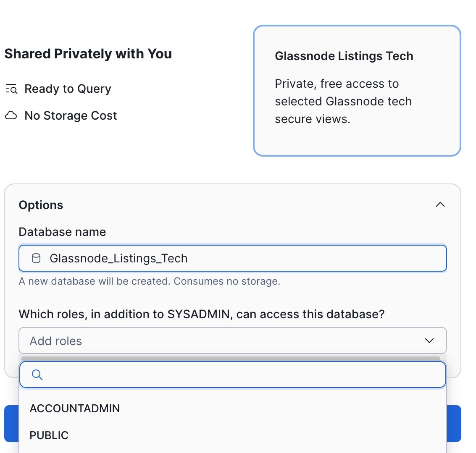Click the list-search icon beside Ready to Query
Screen dimensions: 476x453
pyautogui.click(x=11, y=89)
